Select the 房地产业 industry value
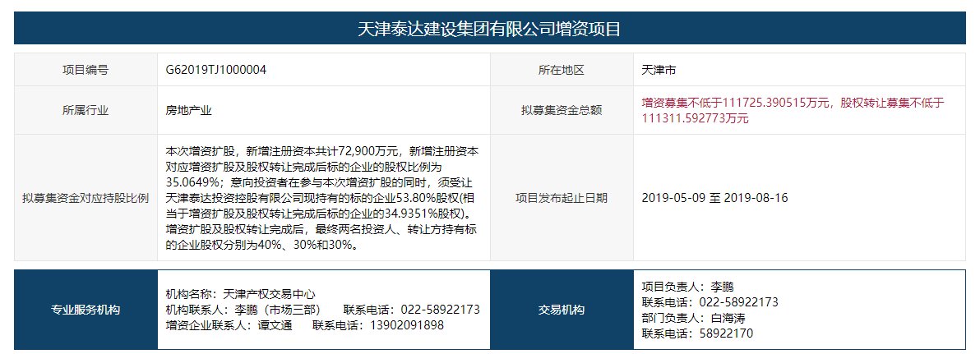 (x=189, y=111)
